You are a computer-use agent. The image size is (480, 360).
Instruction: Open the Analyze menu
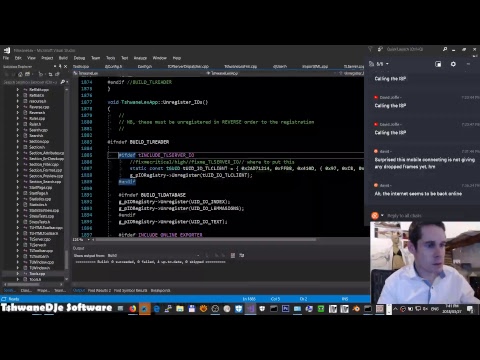(140, 58)
